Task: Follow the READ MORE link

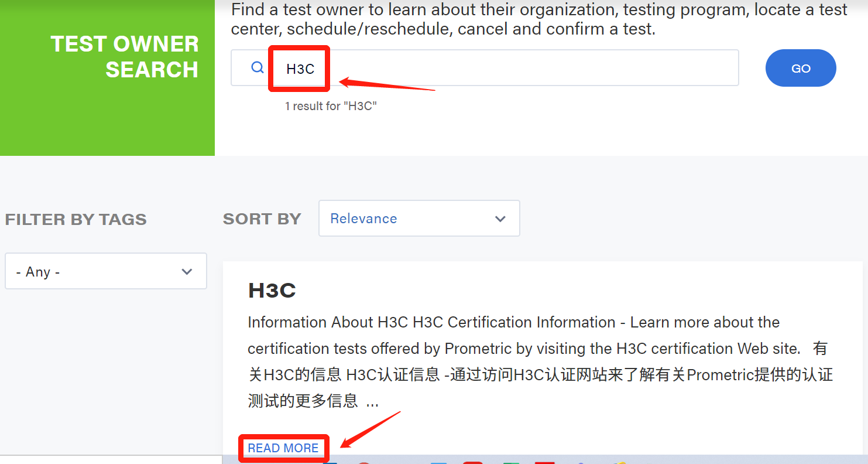Action: (x=283, y=448)
